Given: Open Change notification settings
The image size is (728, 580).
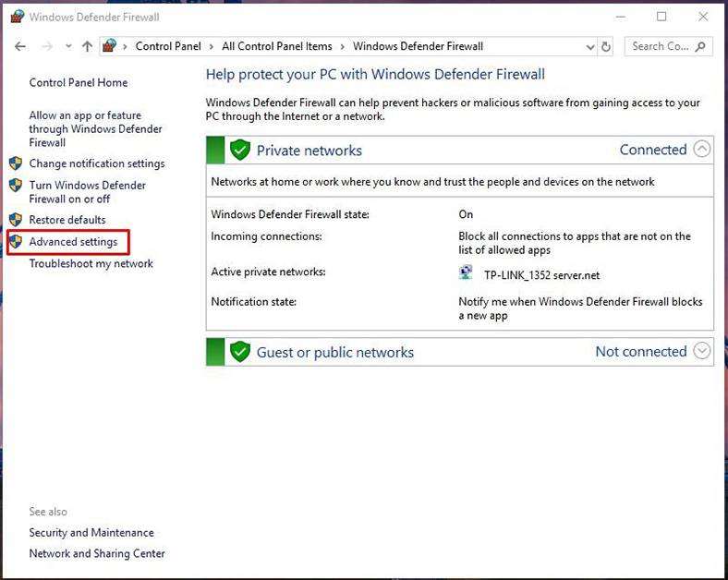Looking at the screenshot, I should click(97, 163).
